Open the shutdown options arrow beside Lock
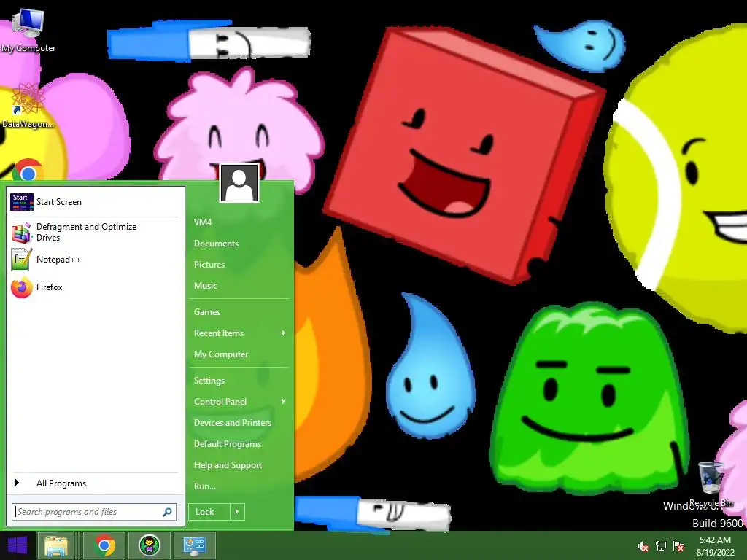The height and width of the screenshot is (560, 747). pyautogui.click(x=237, y=512)
